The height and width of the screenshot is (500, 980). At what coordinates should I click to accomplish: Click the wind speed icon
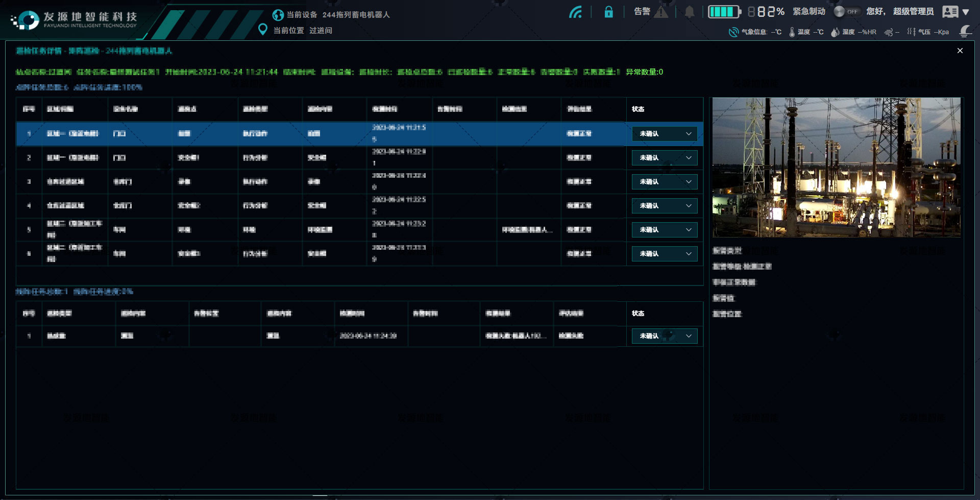click(x=889, y=32)
